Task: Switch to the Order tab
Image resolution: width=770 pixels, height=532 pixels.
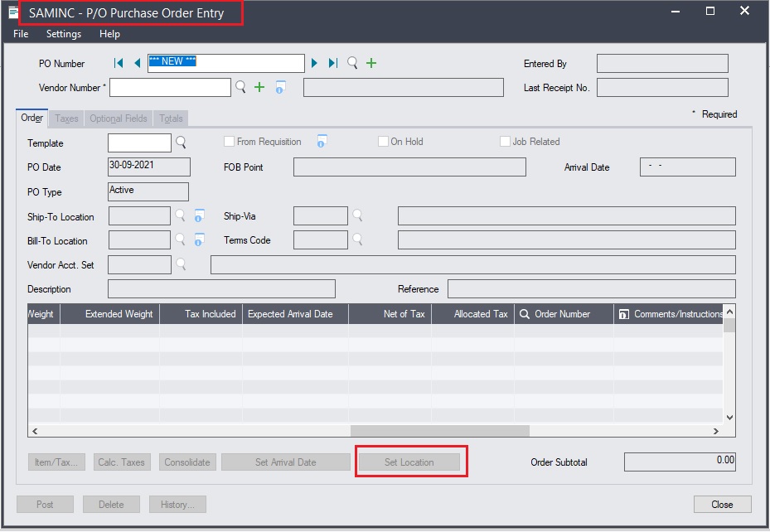Action: pos(32,118)
